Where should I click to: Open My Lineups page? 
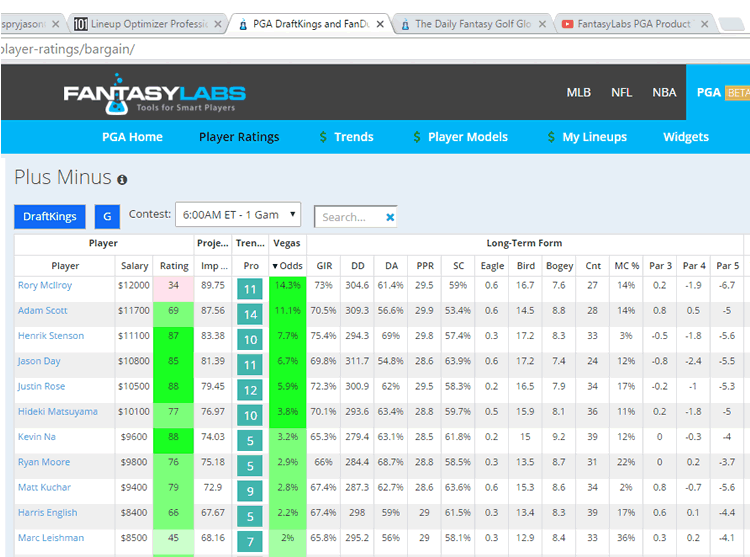(594, 137)
